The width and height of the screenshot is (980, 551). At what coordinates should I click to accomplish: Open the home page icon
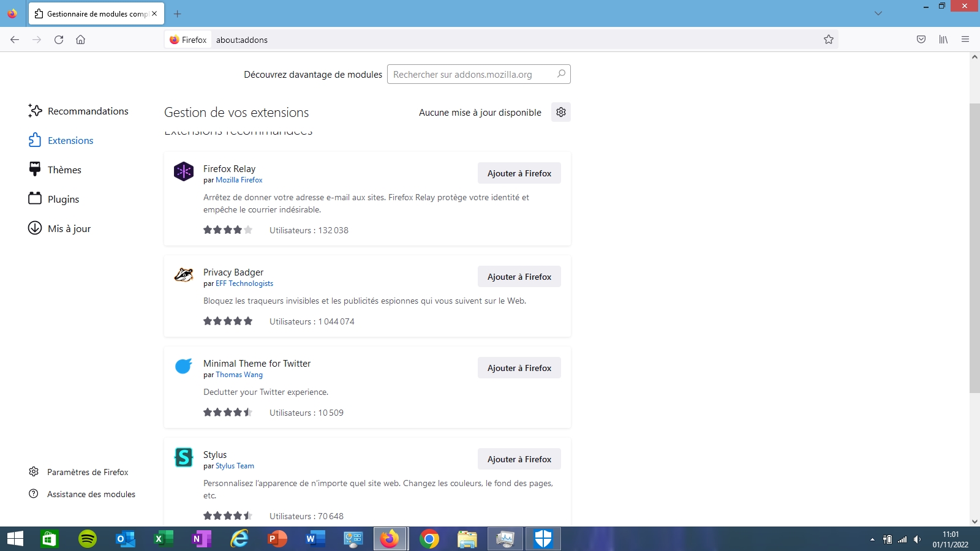[x=80, y=40]
